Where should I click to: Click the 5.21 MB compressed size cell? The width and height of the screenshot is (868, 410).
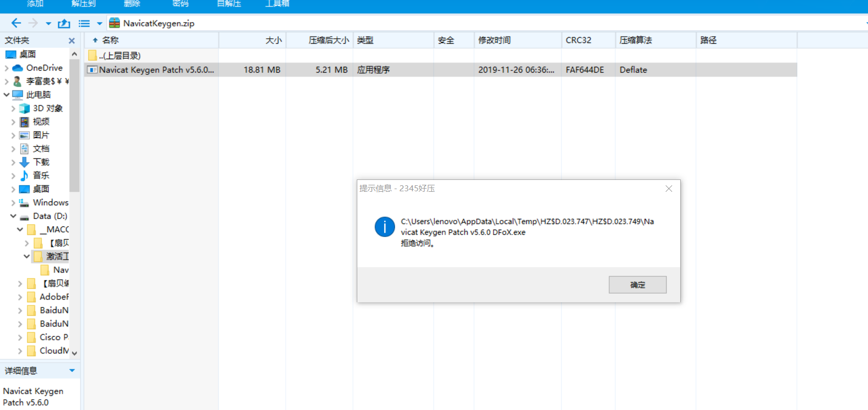(331, 70)
